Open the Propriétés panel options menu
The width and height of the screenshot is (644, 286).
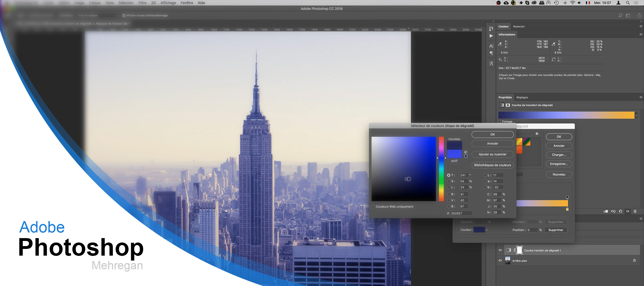coord(641,97)
